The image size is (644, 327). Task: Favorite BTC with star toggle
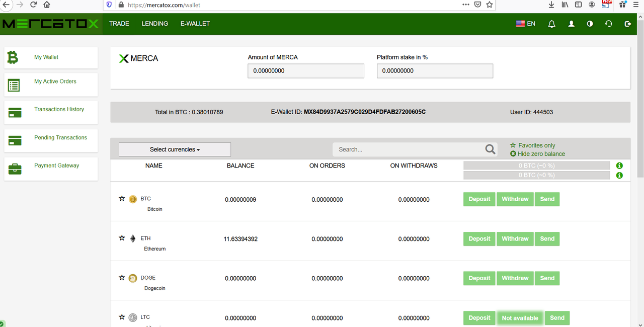point(122,199)
